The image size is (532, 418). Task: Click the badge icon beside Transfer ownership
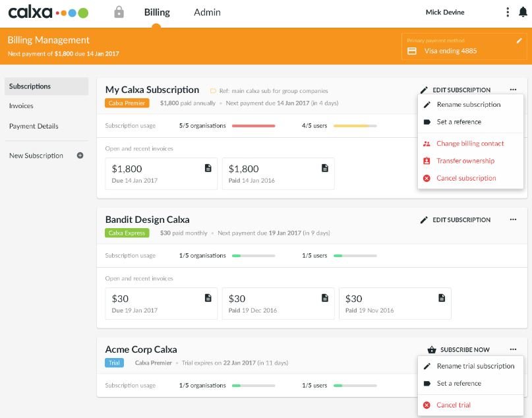(x=427, y=161)
